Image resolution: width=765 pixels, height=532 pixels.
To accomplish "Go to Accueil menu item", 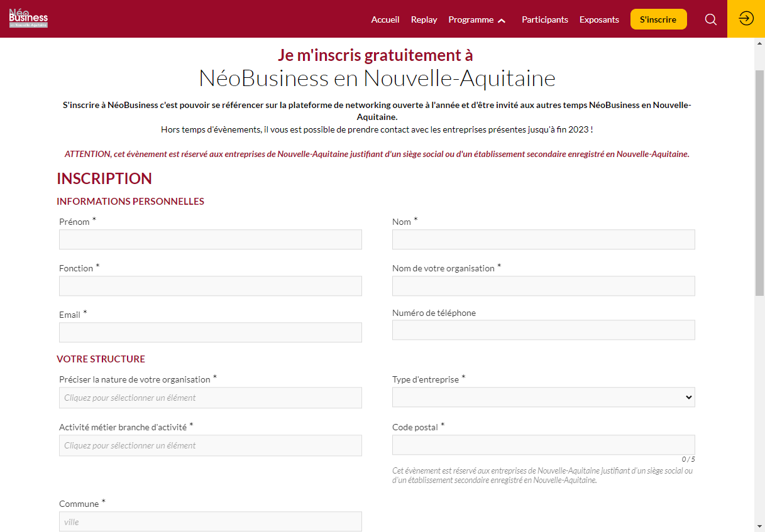I will pos(385,19).
